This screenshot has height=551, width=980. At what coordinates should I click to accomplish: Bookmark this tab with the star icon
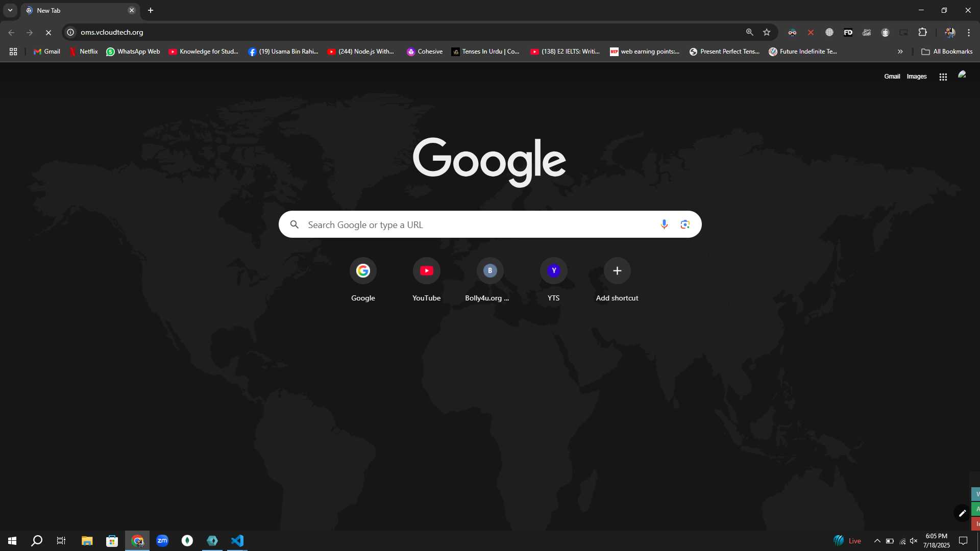(x=767, y=32)
